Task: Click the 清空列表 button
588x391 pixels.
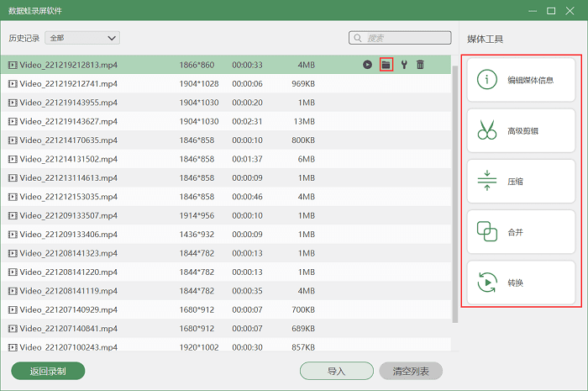Action: 411,371
